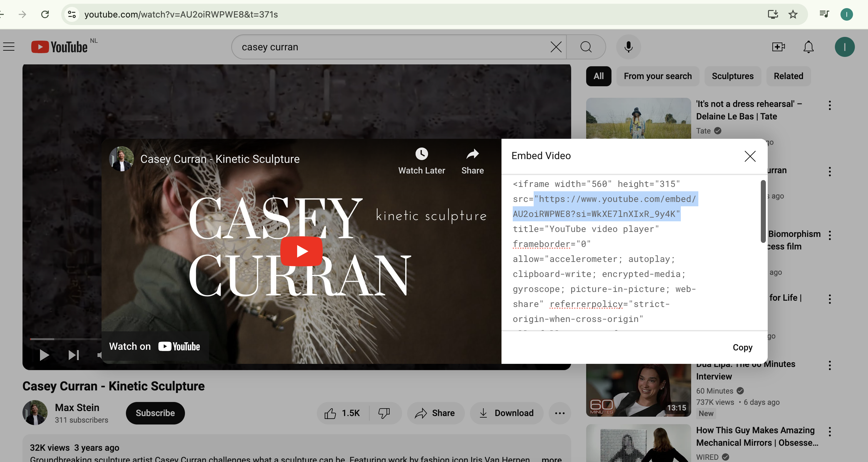Click the embed code scrollbar

coord(763,211)
